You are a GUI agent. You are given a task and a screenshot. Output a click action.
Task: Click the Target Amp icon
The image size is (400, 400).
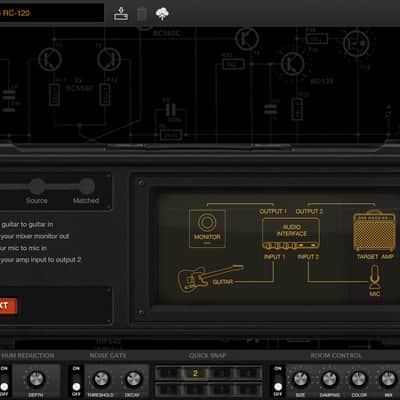tap(374, 231)
